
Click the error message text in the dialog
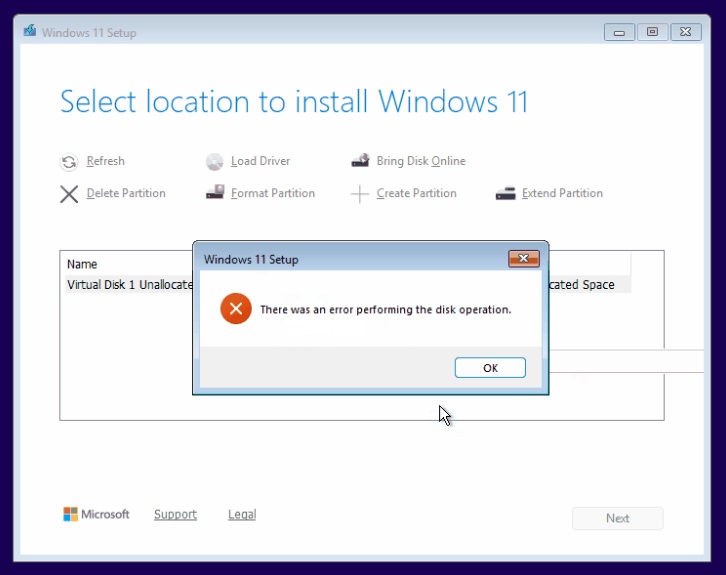386,310
